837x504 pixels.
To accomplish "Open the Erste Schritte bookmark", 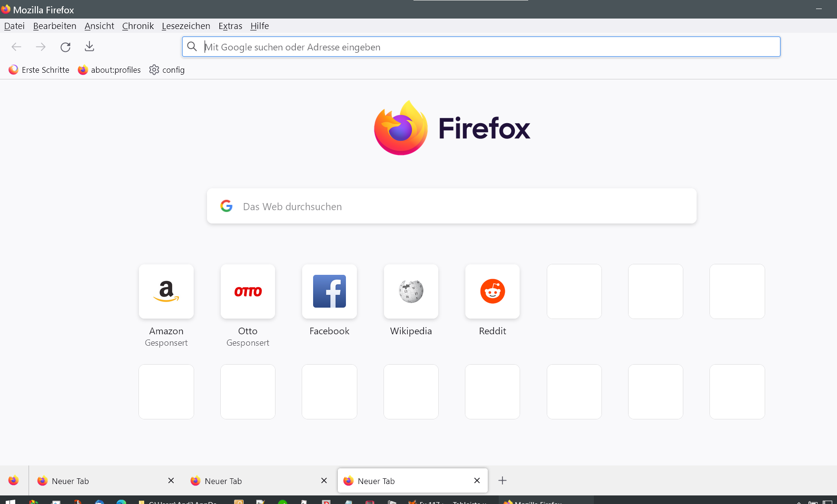I will point(39,70).
